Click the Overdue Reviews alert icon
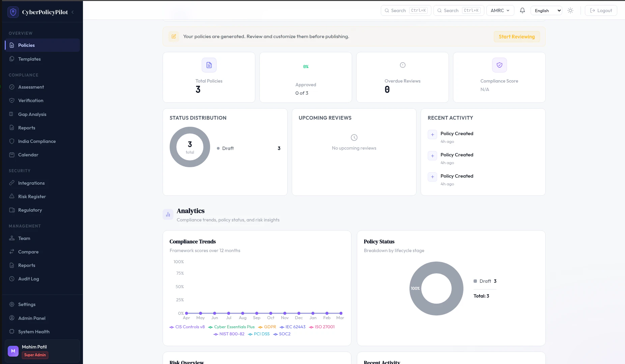This screenshot has width=625, height=364. 403,65
